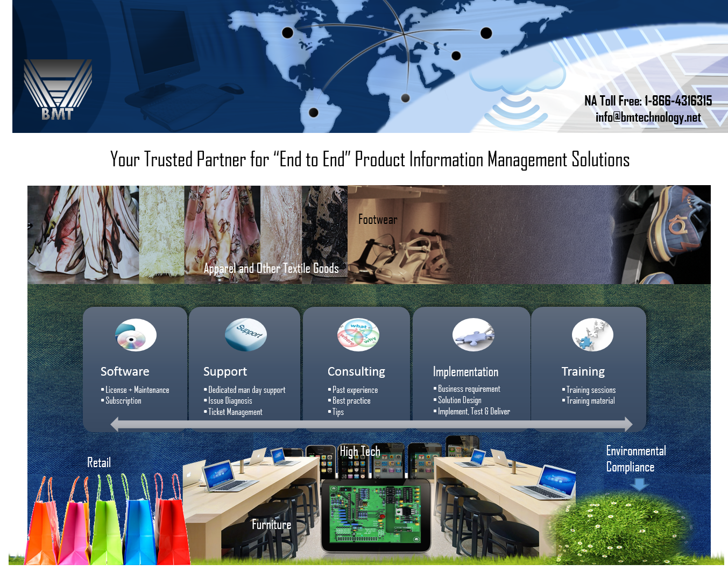
Task: Open the High Tech label
Action: click(359, 451)
